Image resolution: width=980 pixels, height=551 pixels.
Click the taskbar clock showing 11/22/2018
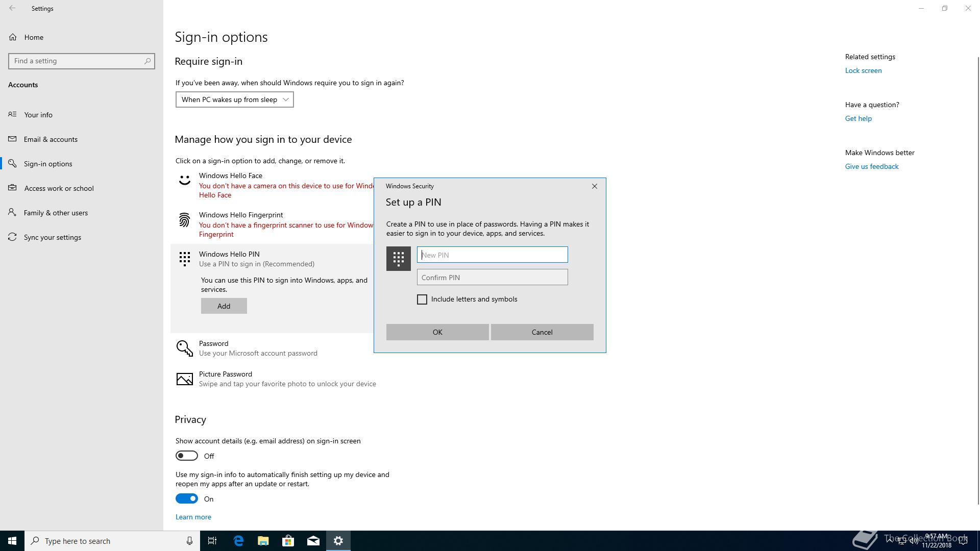point(937,541)
